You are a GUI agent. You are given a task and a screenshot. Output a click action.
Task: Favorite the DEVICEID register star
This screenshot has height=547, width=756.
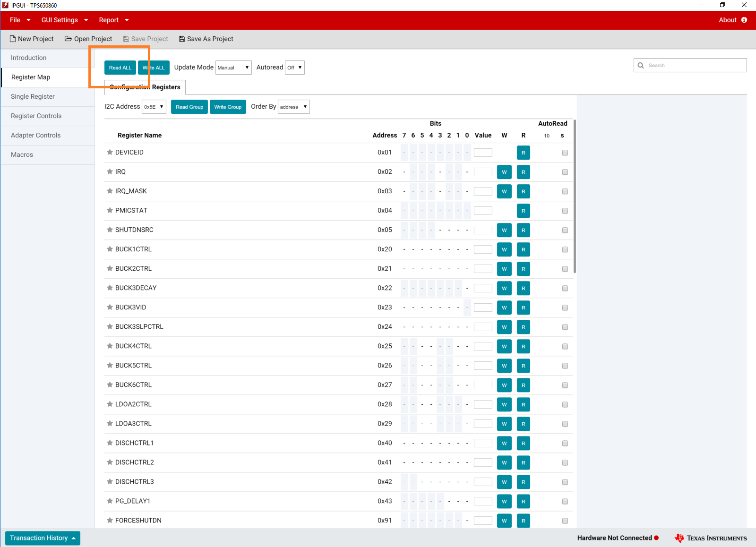[110, 152]
